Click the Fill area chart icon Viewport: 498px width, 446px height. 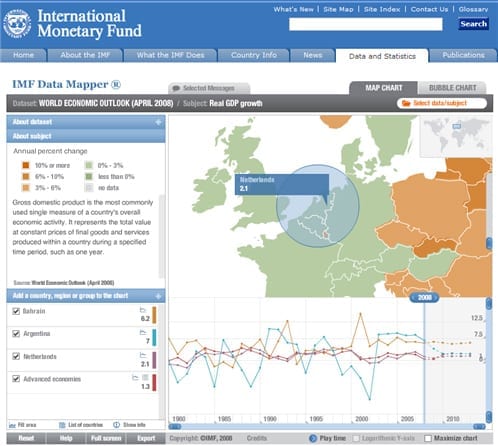[x=12, y=425]
